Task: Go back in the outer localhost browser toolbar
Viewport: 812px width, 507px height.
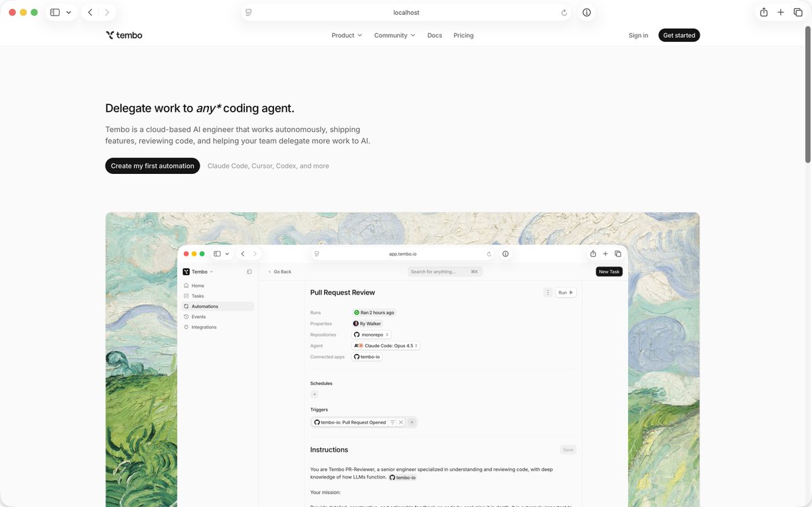Action: point(90,12)
